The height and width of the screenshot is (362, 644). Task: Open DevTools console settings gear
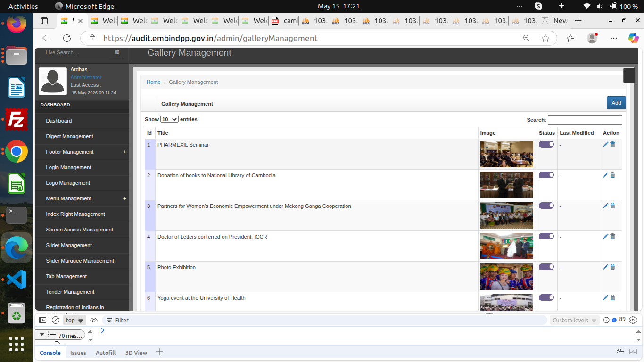pos(633,320)
